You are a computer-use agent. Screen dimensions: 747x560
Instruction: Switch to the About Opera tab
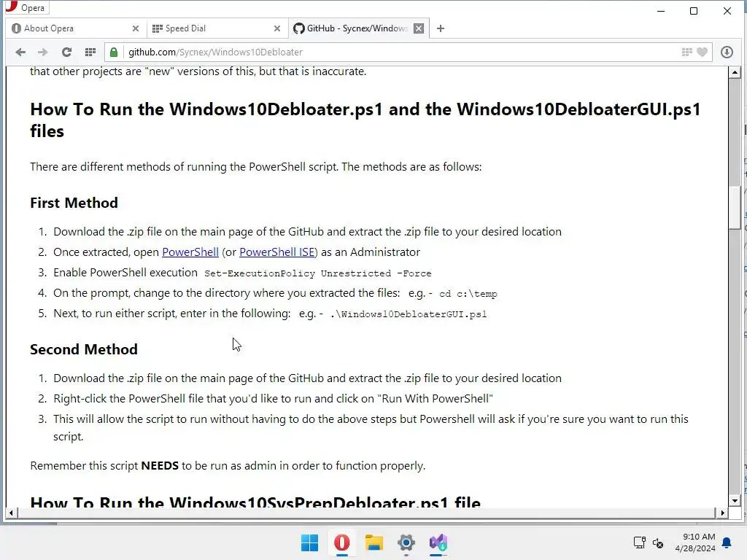(76, 28)
